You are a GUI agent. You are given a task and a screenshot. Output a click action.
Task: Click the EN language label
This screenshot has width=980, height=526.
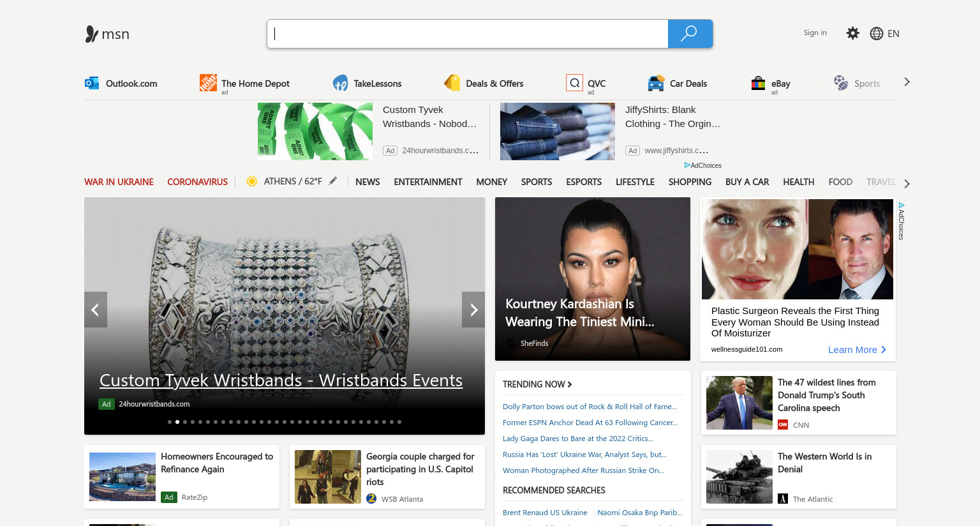point(893,34)
